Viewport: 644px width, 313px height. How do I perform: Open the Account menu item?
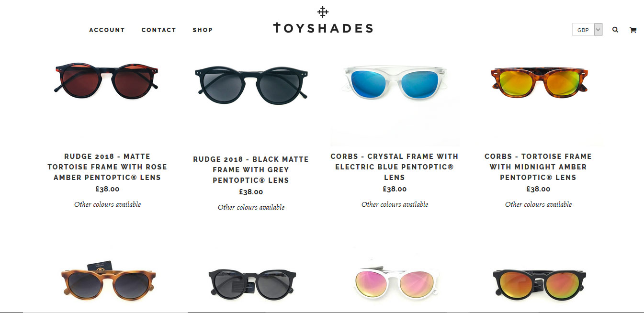[107, 30]
